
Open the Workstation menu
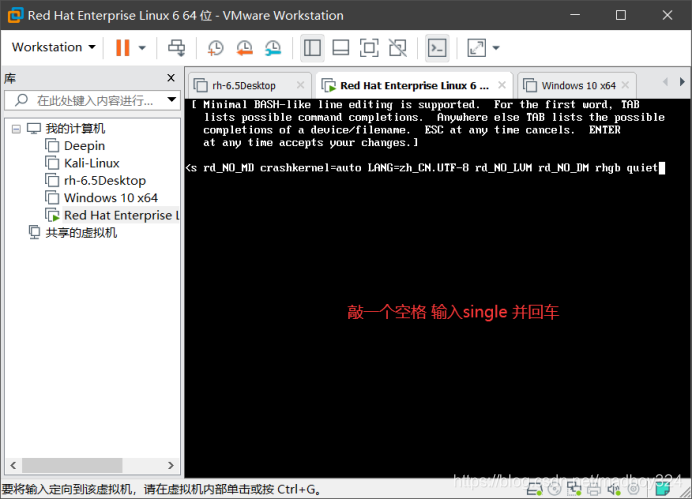pyautogui.click(x=53, y=47)
